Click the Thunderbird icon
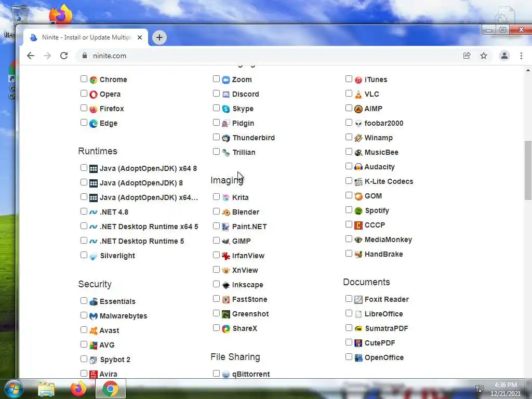The height and width of the screenshot is (399, 532). pos(226,138)
